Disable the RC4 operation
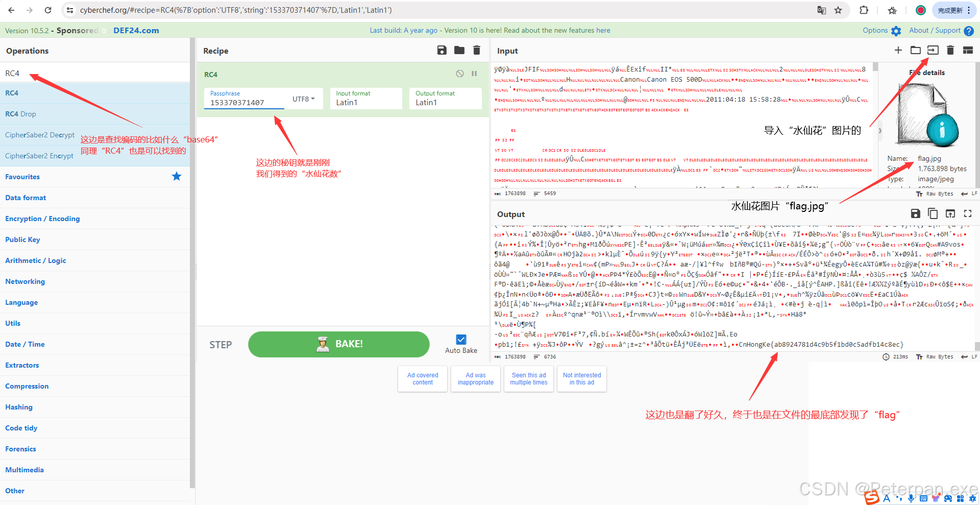 (x=460, y=74)
